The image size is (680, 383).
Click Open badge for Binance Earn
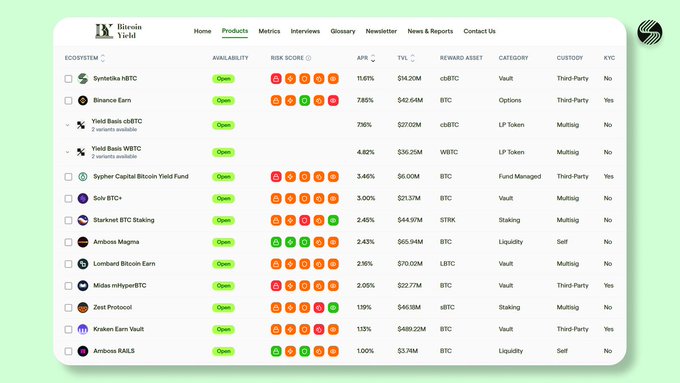[x=223, y=101]
